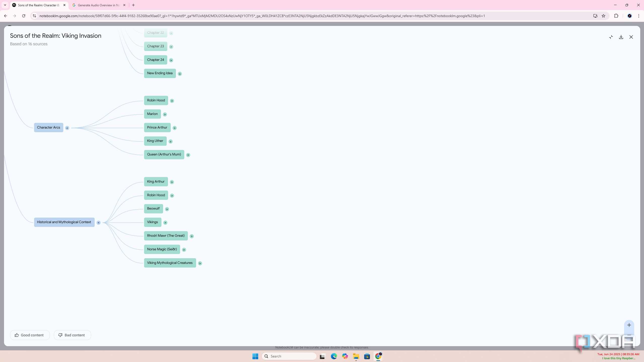Click the Bad content thumbs down button
This screenshot has width=644, height=362.
[72, 335]
